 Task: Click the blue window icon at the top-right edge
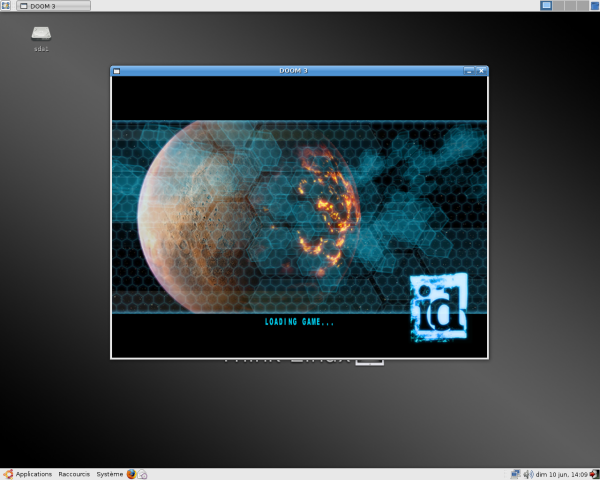coord(595,5)
